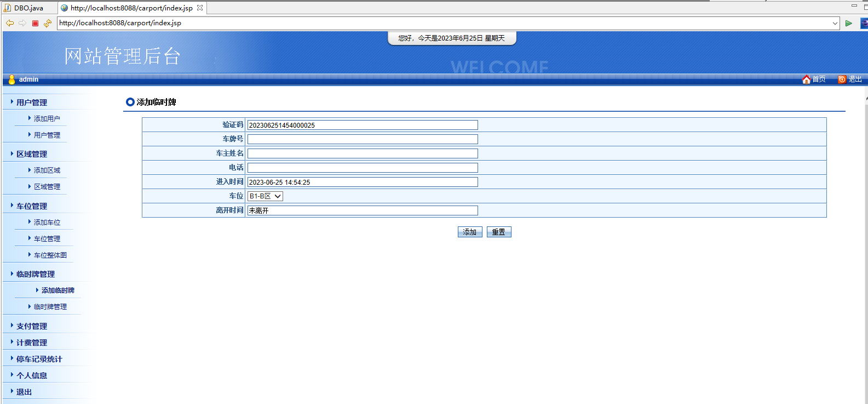
Task: Click the 网站管理后台 site title
Action: (x=122, y=56)
